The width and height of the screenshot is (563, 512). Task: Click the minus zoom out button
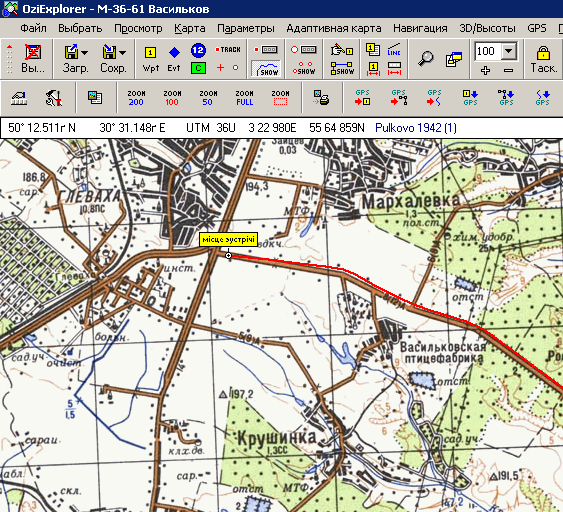(508, 71)
